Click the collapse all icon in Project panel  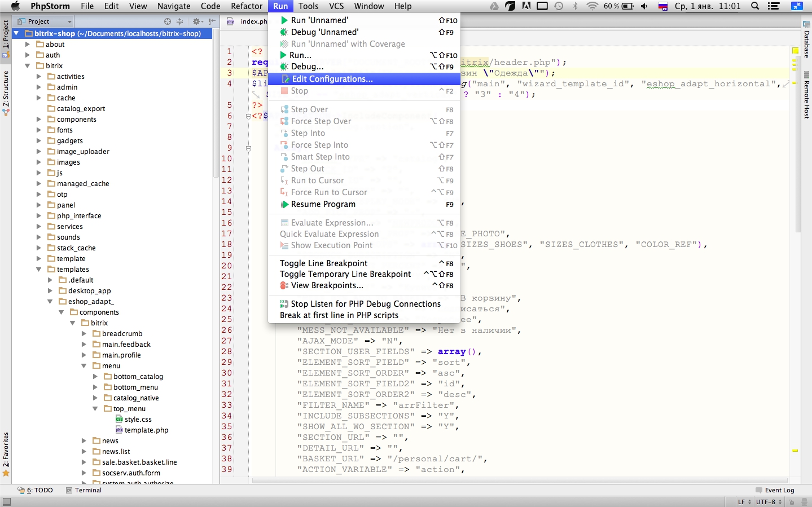coord(180,21)
